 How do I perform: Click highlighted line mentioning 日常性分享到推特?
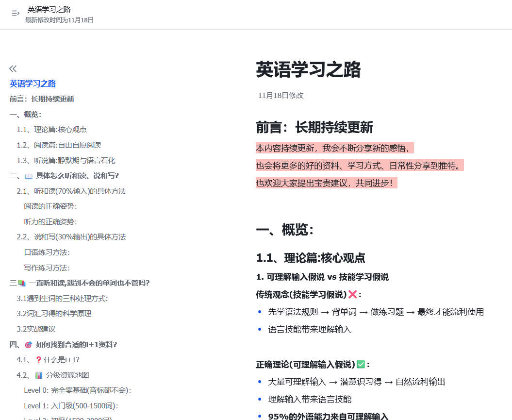pyautogui.click(x=360, y=166)
